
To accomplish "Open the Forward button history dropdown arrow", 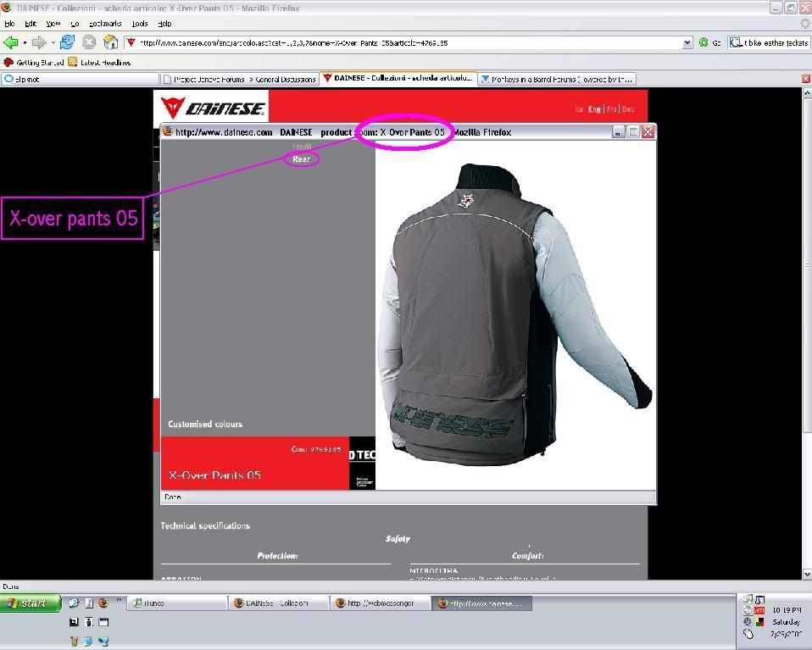I will pyautogui.click(x=53, y=43).
